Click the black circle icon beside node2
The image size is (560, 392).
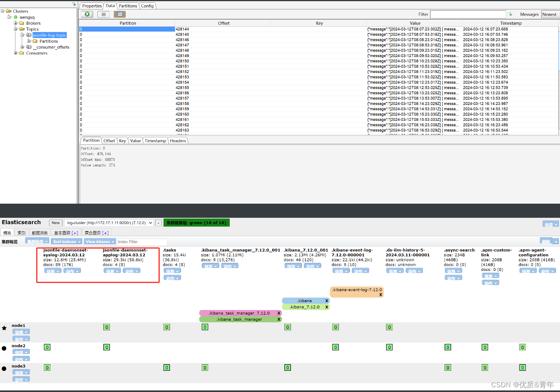4,348
